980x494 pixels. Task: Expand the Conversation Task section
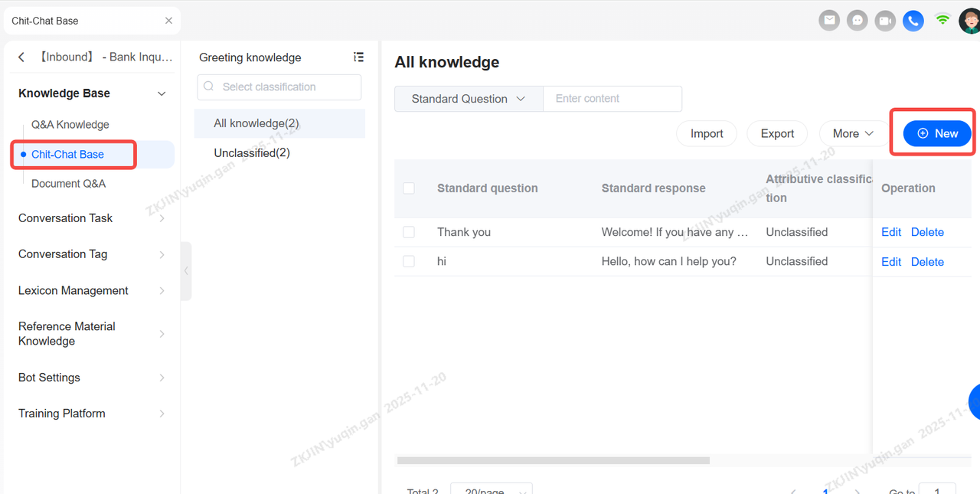coord(90,218)
